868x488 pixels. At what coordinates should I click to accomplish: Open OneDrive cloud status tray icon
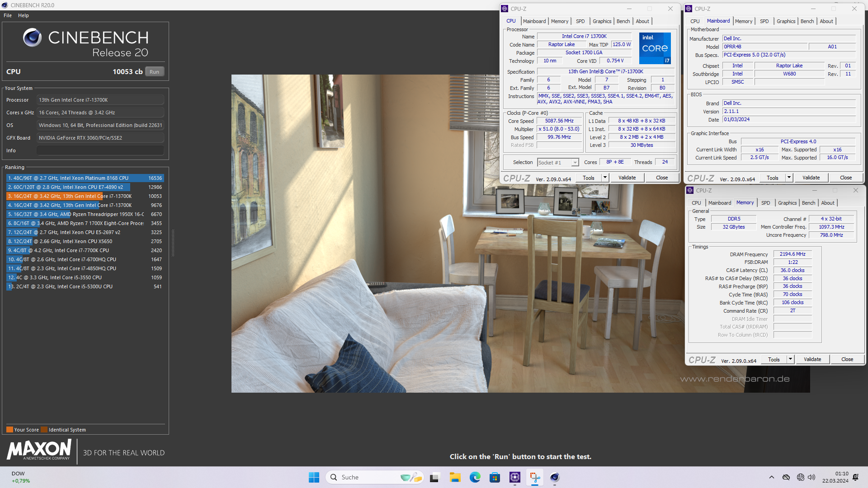786,477
